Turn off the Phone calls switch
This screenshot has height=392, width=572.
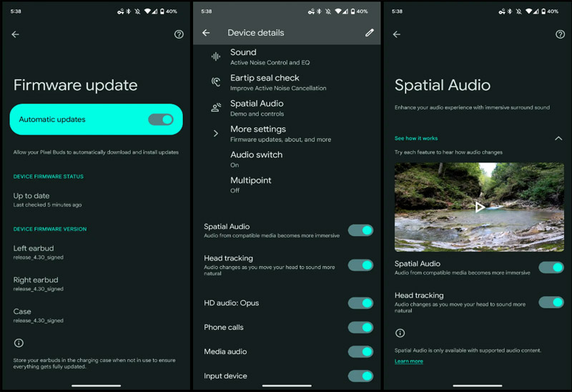click(x=360, y=328)
